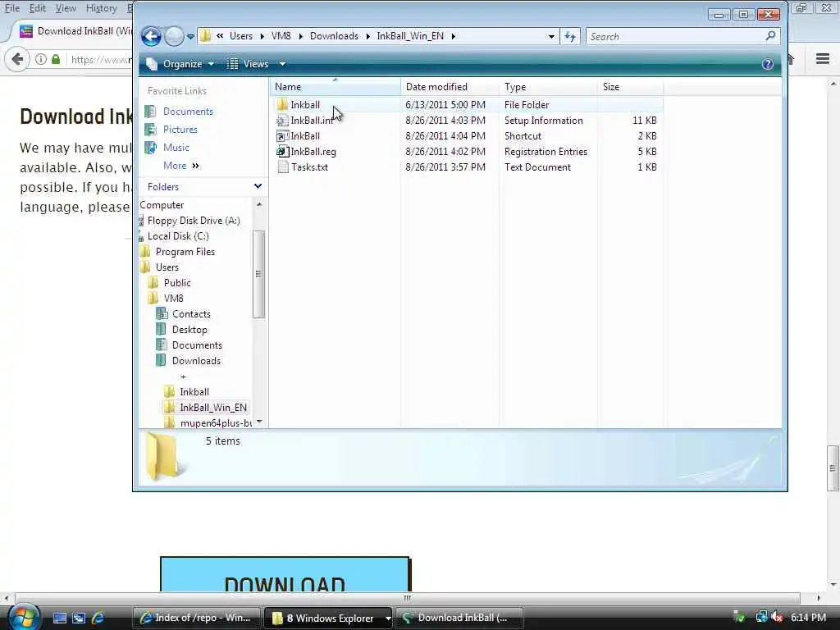The width and height of the screenshot is (840, 630).
Task: Switch to Index of /repo taskbar window
Action: (x=196, y=619)
